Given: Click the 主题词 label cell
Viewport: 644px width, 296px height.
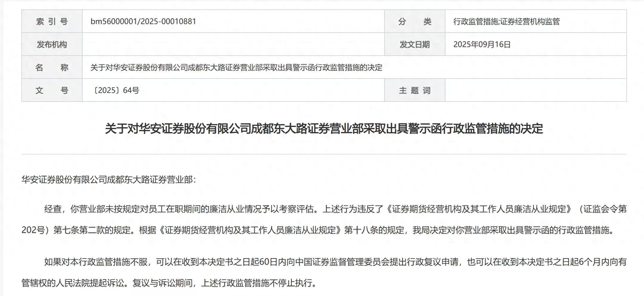Looking at the screenshot, I should (414, 90).
